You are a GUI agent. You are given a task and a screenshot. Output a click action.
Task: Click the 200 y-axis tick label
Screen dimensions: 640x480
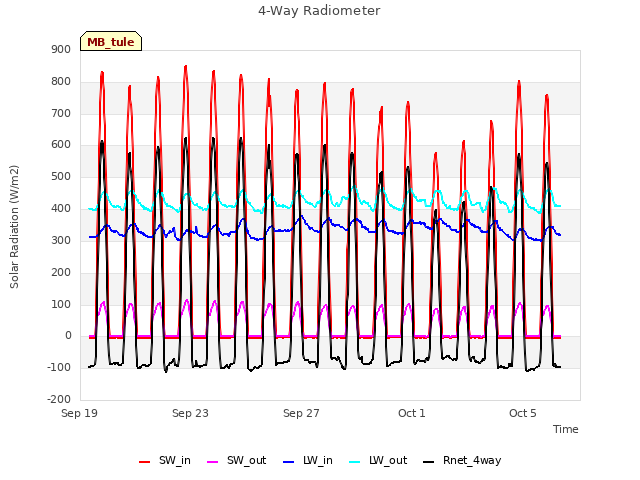coord(61,272)
